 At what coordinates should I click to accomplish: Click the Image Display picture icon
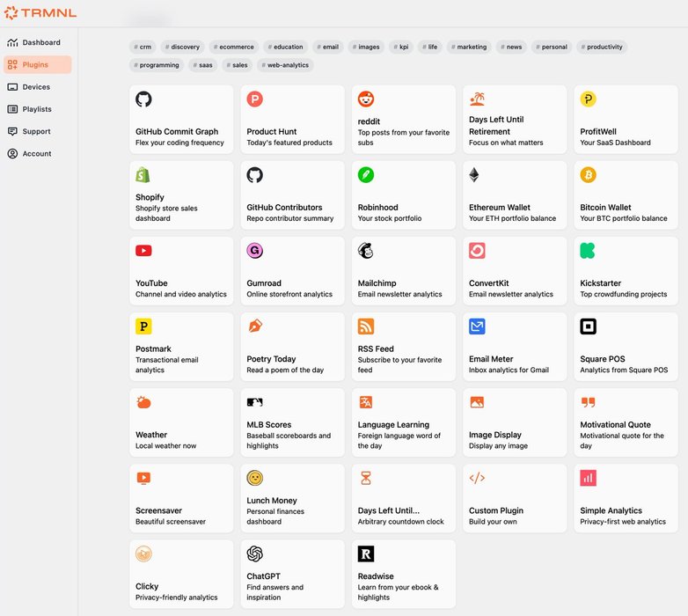(477, 402)
